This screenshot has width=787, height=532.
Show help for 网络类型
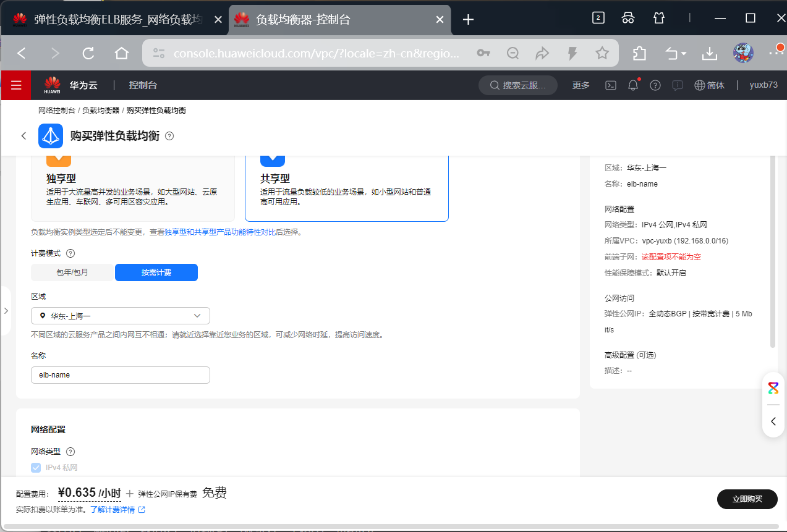pos(70,452)
